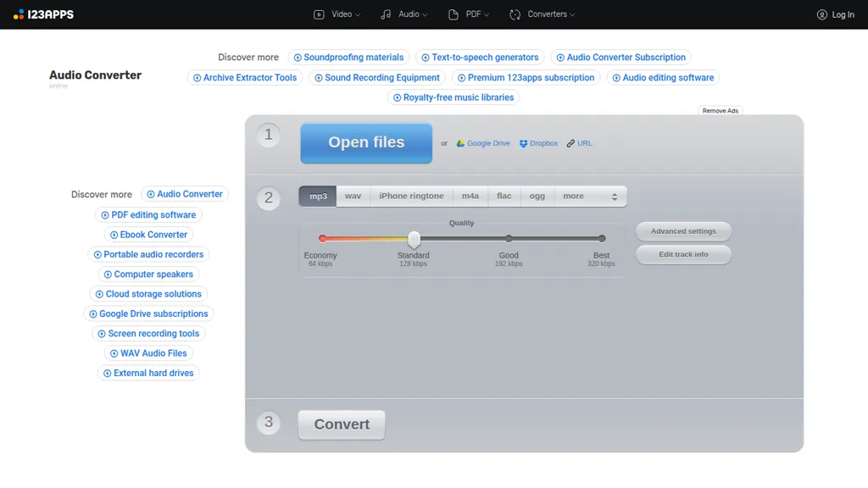Expand the more formats dropdown

(590, 197)
